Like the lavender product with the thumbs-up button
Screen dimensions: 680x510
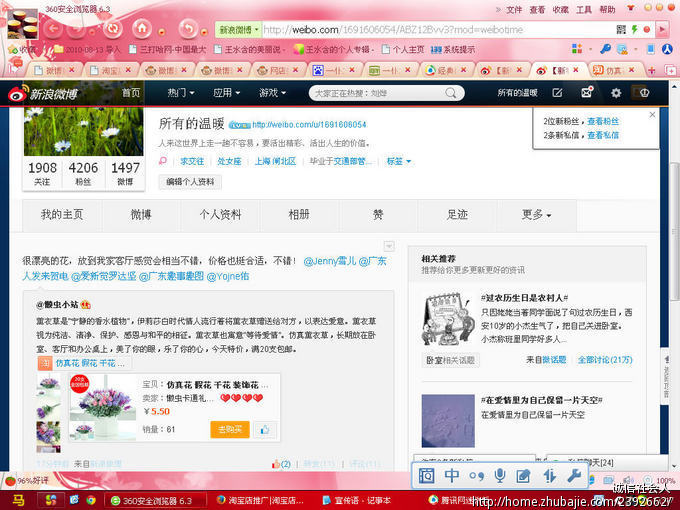pos(265,429)
